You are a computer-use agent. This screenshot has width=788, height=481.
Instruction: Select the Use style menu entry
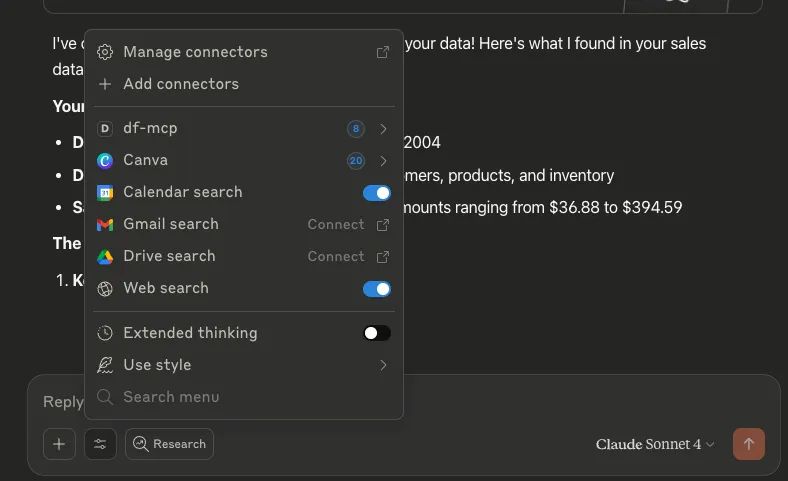[x=244, y=365]
